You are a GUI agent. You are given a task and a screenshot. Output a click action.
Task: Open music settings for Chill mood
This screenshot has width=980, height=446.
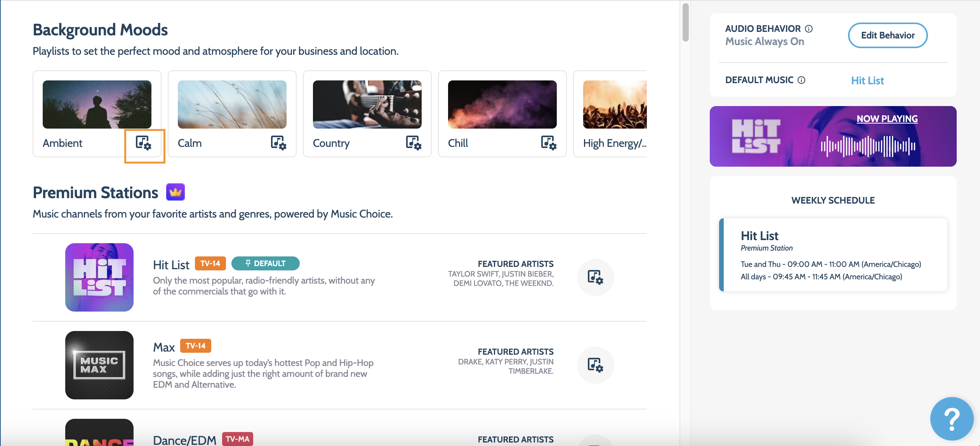(x=549, y=143)
